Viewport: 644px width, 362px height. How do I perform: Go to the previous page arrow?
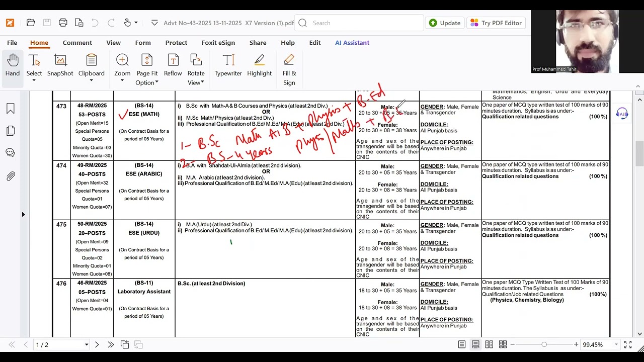(26, 344)
